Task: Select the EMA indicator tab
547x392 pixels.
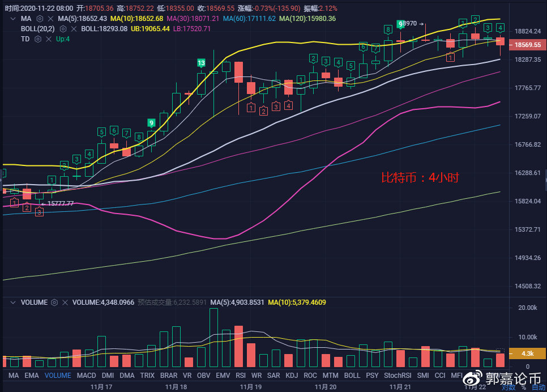Action: pyautogui.click(x=32, y=376)
